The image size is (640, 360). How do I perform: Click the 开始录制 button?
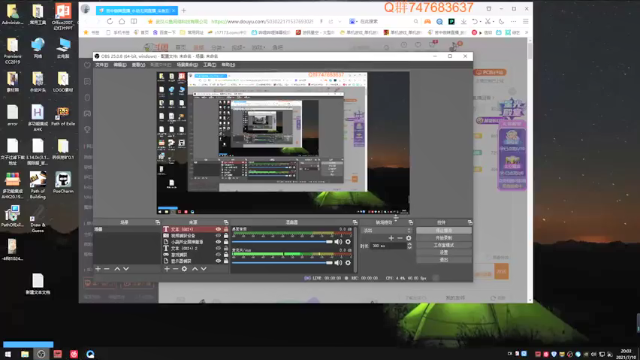tap(444, 238)
